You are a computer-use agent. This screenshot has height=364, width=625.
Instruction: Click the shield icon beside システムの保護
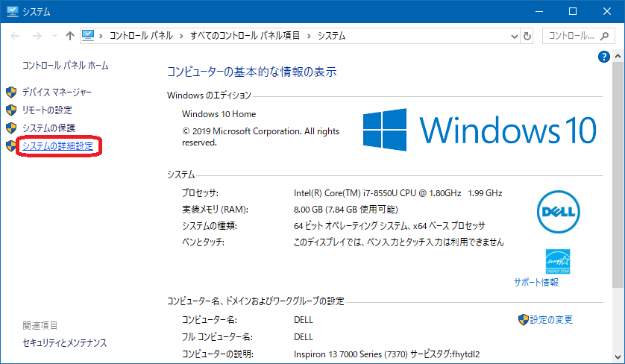point(11,128)
